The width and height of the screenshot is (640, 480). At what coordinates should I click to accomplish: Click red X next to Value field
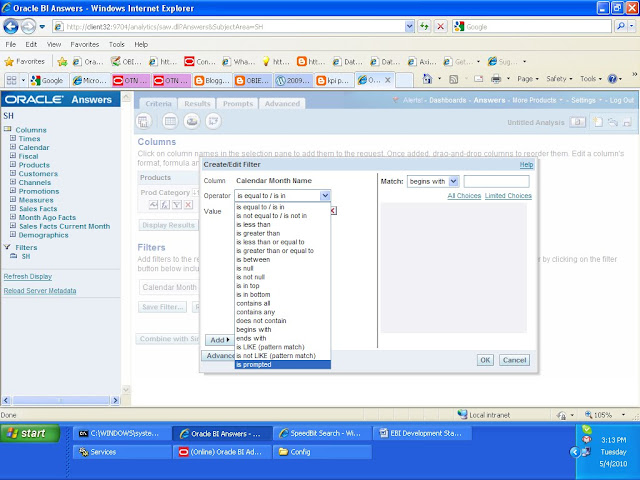[333, 211]
